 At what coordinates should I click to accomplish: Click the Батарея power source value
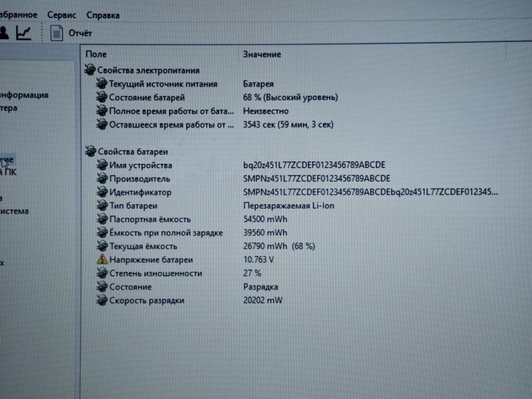[x=258, y=84]
